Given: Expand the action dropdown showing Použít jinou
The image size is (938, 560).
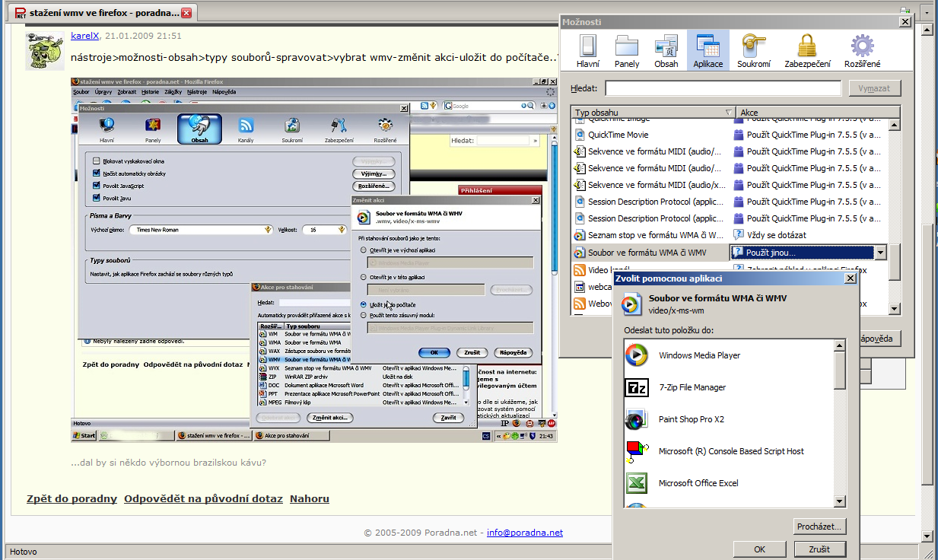Looking at the screenshot, I should (x=880, y=253).
